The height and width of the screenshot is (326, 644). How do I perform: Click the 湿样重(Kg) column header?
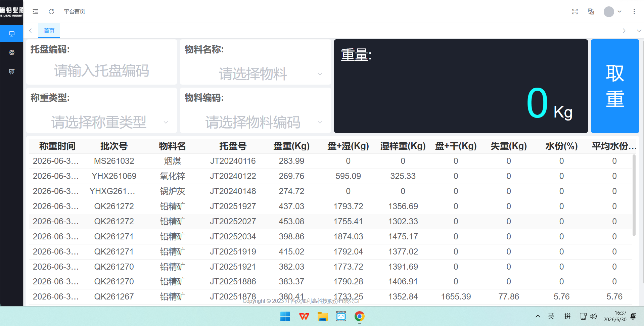(403, 146)
